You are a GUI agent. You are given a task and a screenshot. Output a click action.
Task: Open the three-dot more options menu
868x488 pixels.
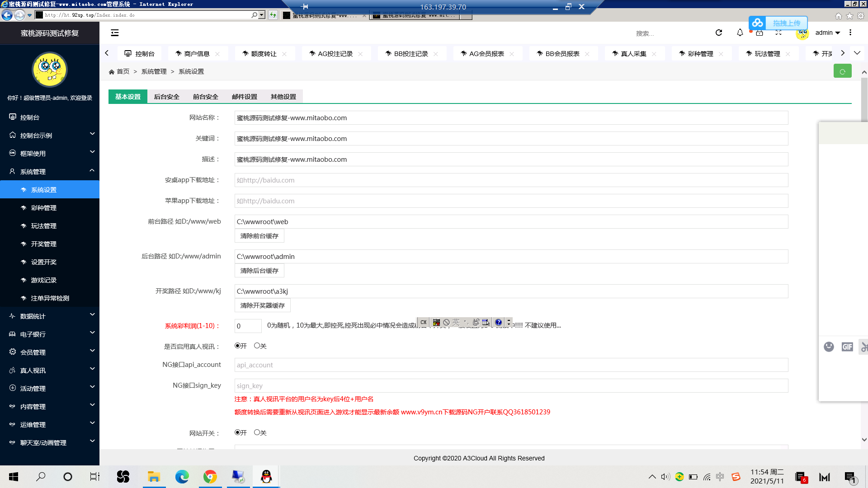pos(850,33)
